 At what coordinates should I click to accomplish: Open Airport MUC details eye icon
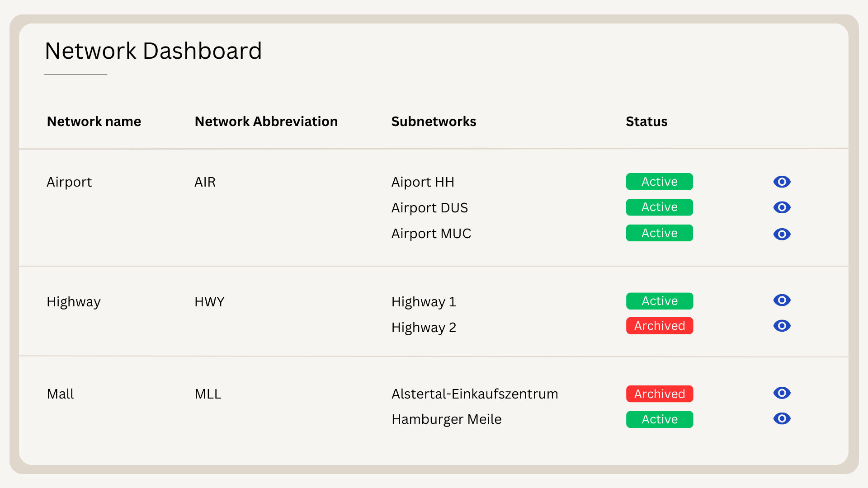pyautogui.click(x=782, y=234)
